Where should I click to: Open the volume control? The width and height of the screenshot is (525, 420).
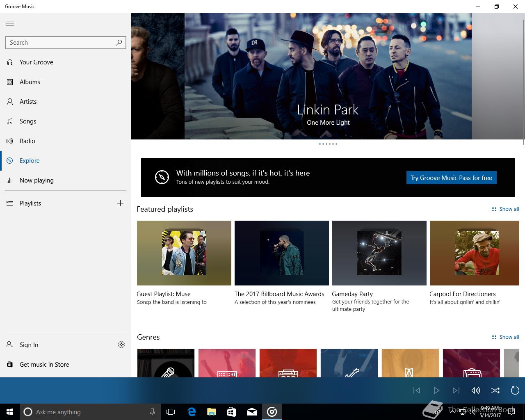pyautogui.click(x=476, y=390)
